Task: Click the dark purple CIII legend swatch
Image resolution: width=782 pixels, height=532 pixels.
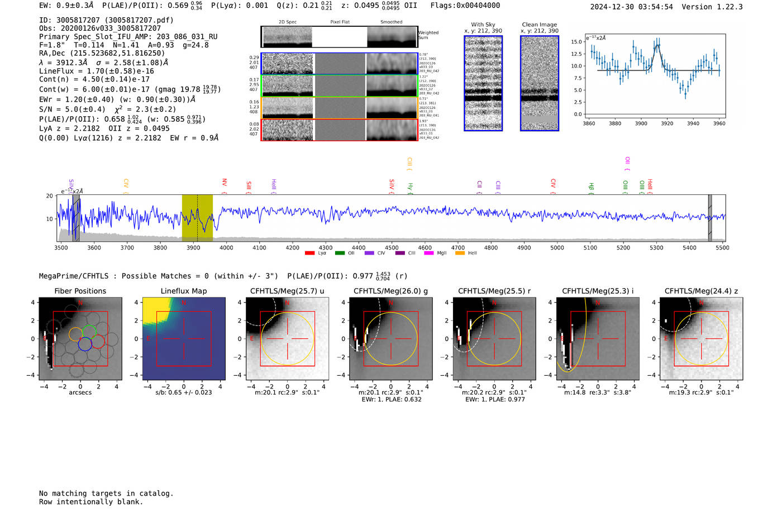Action: point(400,253)
